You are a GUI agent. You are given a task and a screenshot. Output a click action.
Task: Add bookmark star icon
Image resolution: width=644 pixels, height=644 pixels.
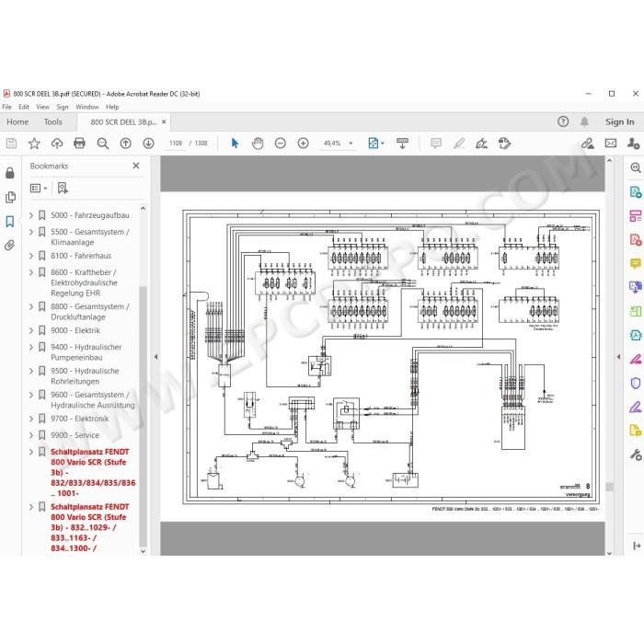(x=34, y=143)
